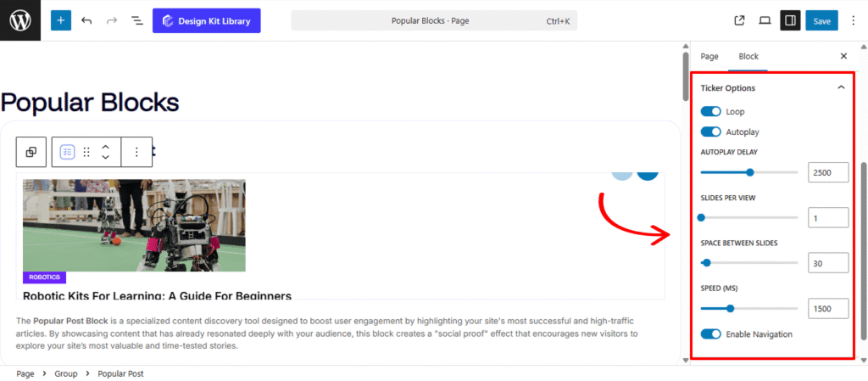
Task: Click the device preview laptop icon
Action: [x=765, y=20]
